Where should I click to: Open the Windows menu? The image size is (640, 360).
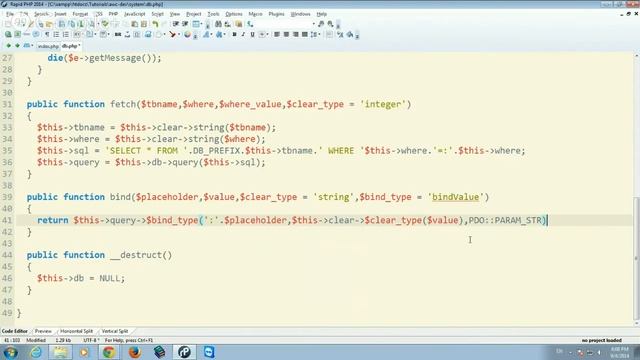(x=300, y=14)
